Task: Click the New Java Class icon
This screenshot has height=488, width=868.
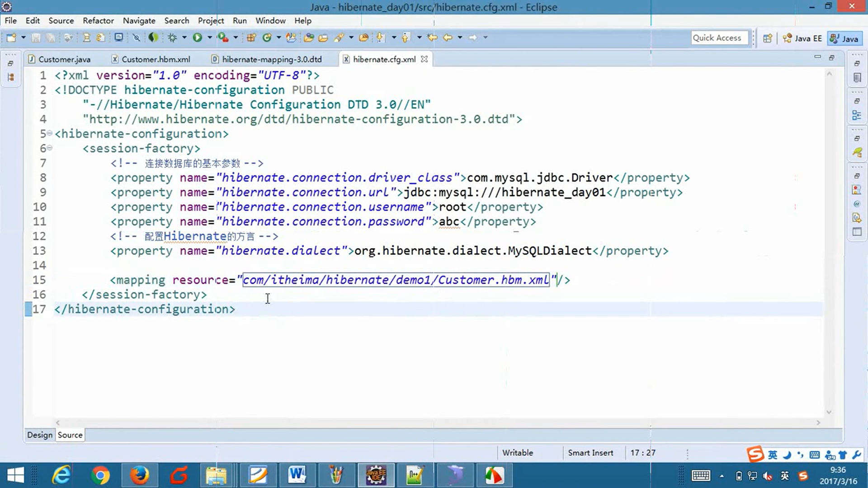Action: click(x=267, y=38)
